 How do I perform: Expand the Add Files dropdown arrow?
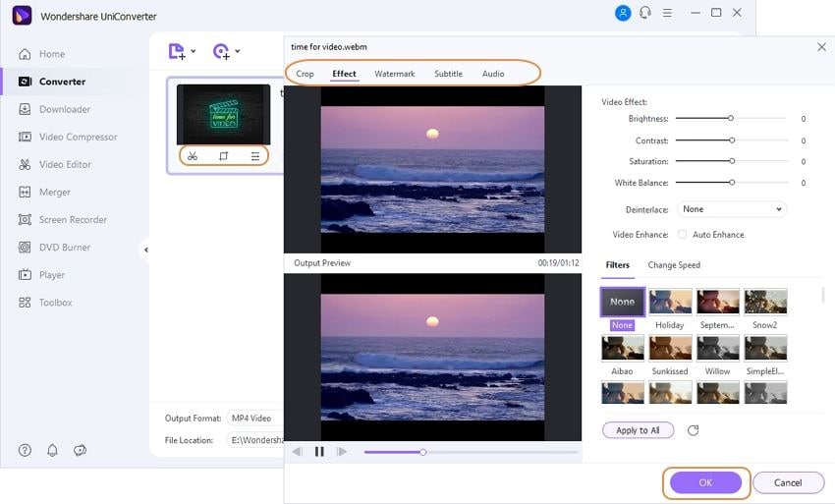click(194, 51)
